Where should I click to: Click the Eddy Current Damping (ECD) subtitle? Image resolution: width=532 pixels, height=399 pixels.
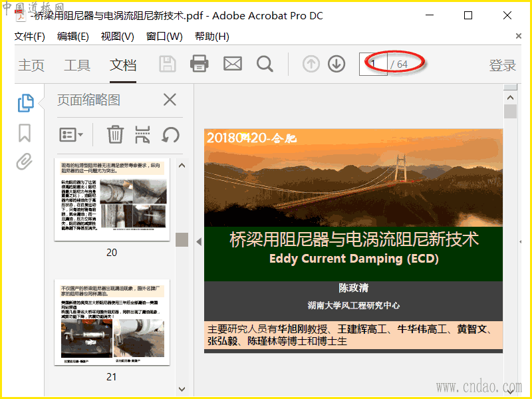(x=354, y=259)
